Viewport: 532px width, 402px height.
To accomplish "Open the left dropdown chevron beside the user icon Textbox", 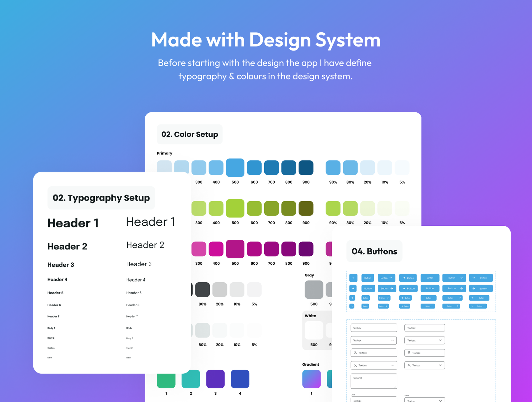I will (x=392, y=365).
